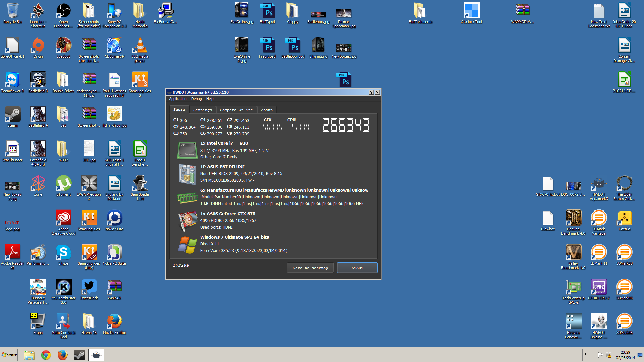Click the CPU chip icon in Aquamark3
This screenshot has height=362, width=644.
tap(187, 150)
